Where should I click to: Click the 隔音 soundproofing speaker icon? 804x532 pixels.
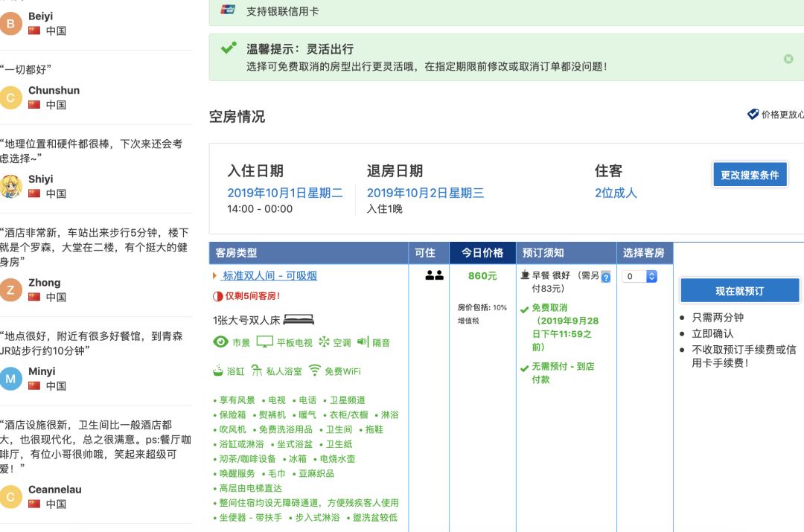pyautogui.click(x=362, y=342)
